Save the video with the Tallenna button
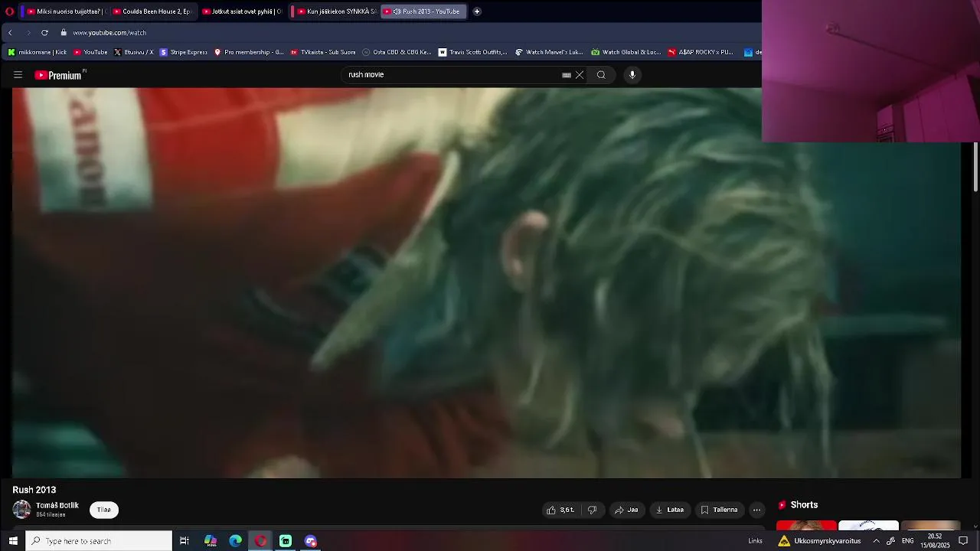 (x=720, y=510)
